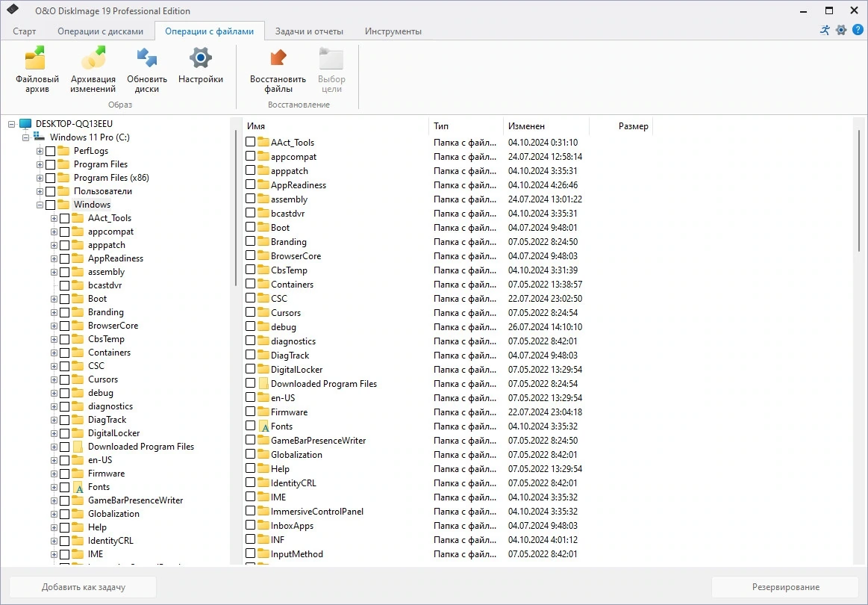Check the debug checkbox in file list
Screen dimensions: 868x605
click(x=250, y=326)
